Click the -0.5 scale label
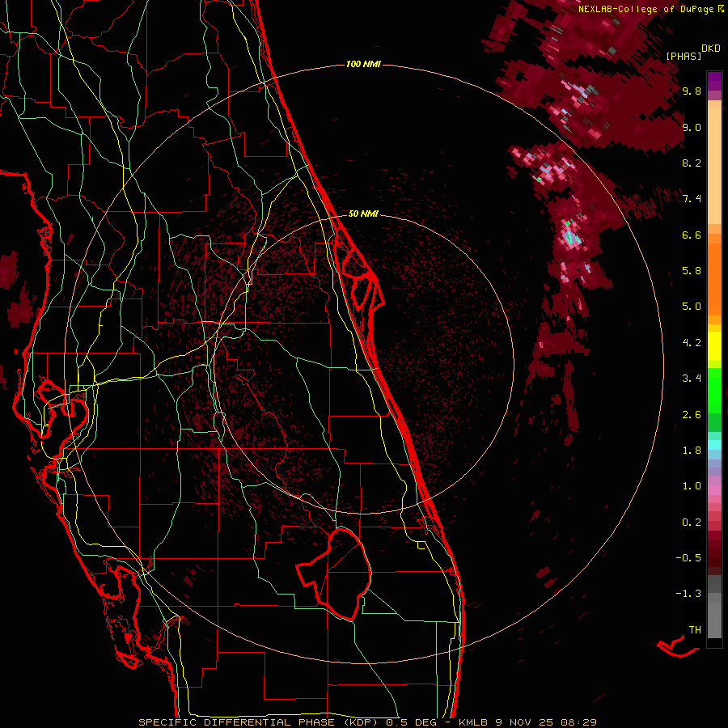Screen dimensions: 728x728 688,558
